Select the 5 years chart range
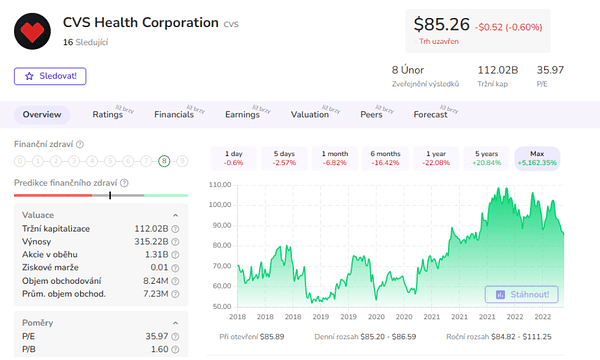The width and height of the screenshot is (600, 360). pyautogui.click(x=486, y=158)
